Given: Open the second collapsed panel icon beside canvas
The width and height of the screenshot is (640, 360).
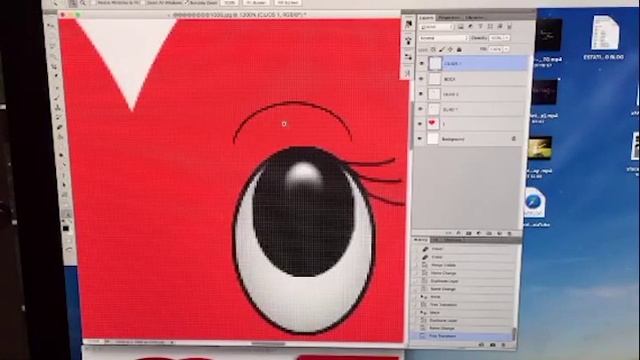Looking at the screenshot, I should (x=408, y=41).
